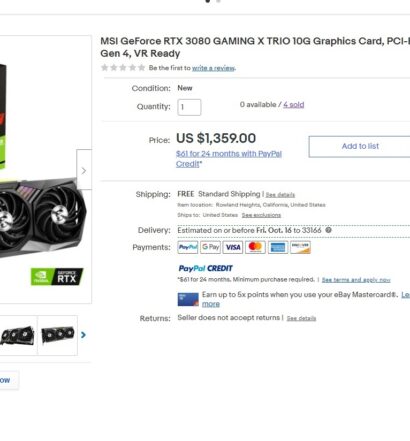Image resolution: width=410 pixels, height=441 pixels.
Task: Open the PayPal Credit $61 monthly link
Action: (x=229, y=159)
